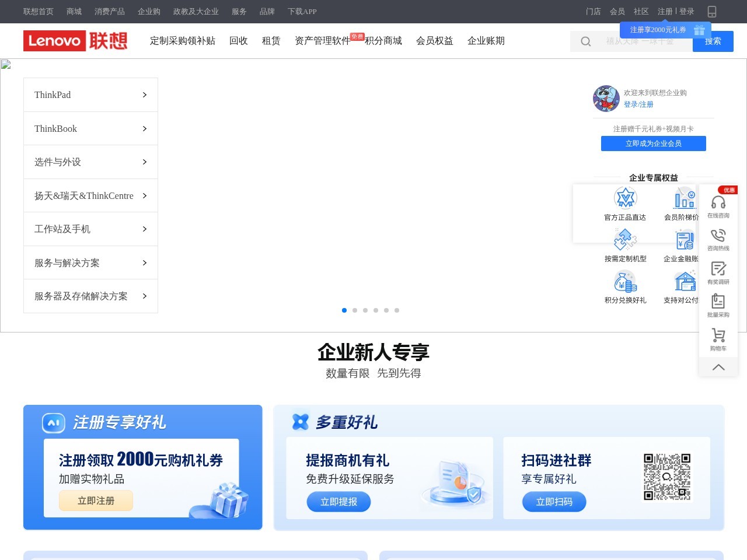The height and width of the screenshot is (560, 747).
Task: Click the search magnifier icon
Action: 586,41
